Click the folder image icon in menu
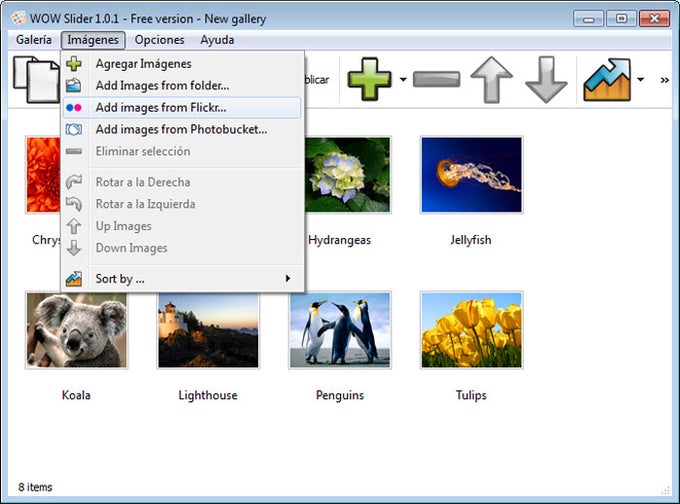 (74, 85)
